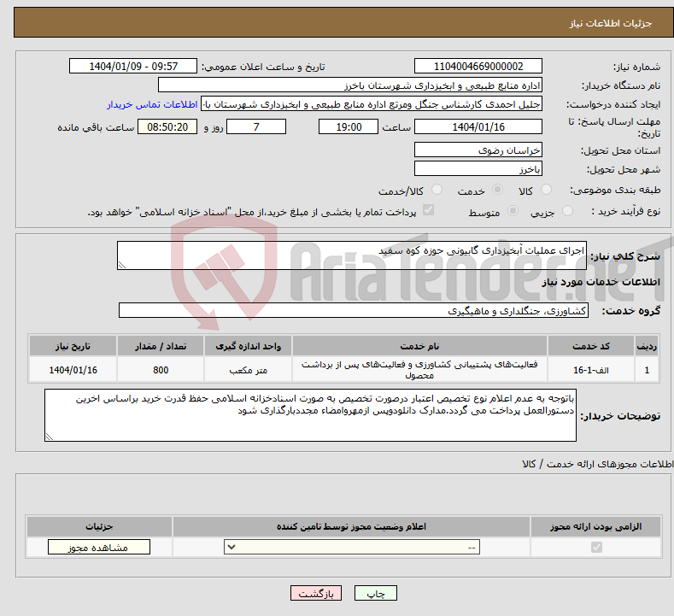Click the announcement date-time field 1404/01/09
Image resolution: width=674 pixels, height=616 pixels.
point(133,66)
